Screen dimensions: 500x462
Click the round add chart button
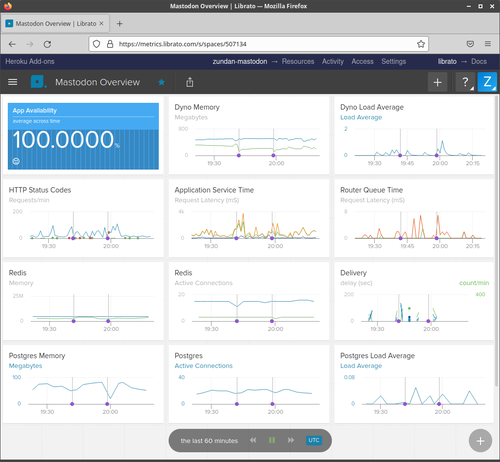click(480, 441)
